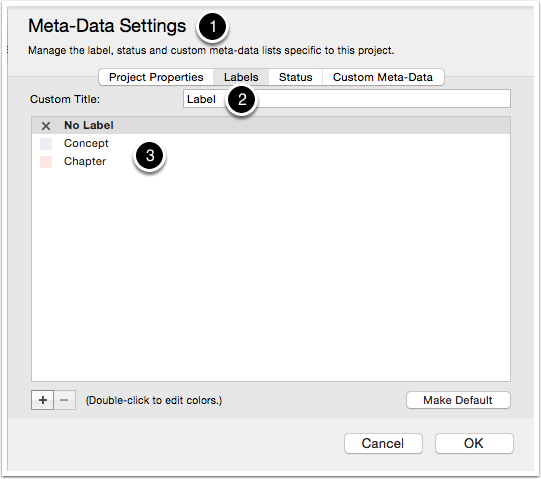541x479 pixels.
Task: Select the Chapter label pink swatch
Action: click(46, 162)
